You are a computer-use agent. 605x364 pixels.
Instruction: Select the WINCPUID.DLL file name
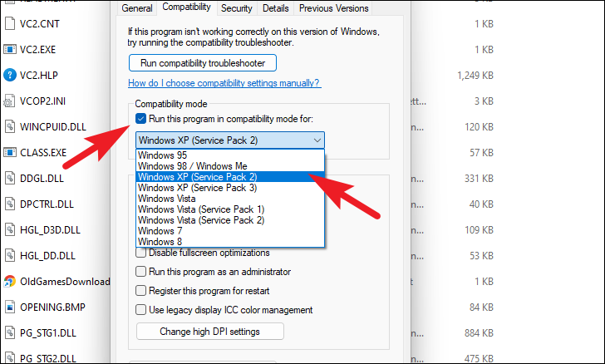[x=53, y=127]
